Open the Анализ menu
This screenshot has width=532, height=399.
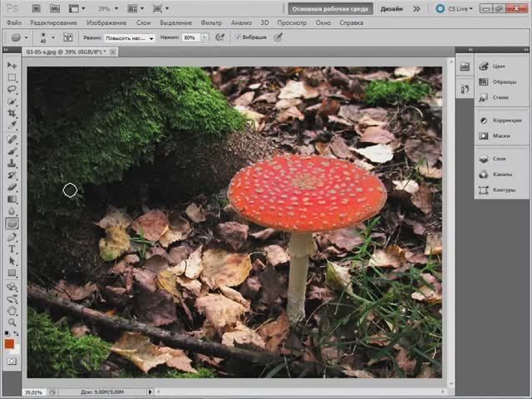click(x=241, y=22)
